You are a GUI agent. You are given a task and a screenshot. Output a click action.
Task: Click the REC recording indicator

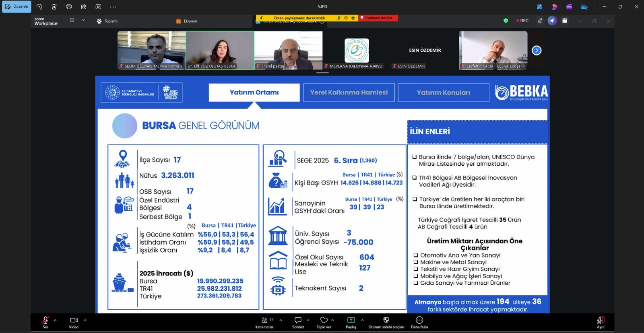tap(522, 21)
